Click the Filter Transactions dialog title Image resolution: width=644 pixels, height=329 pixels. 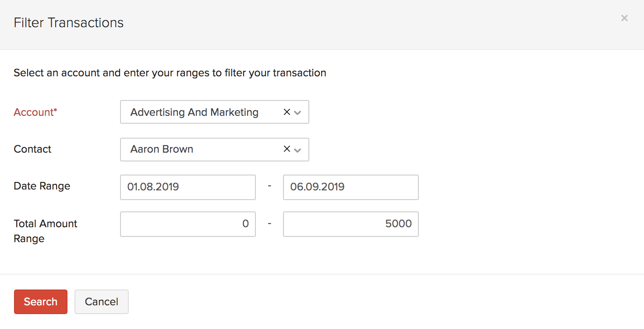click(68, 22)
